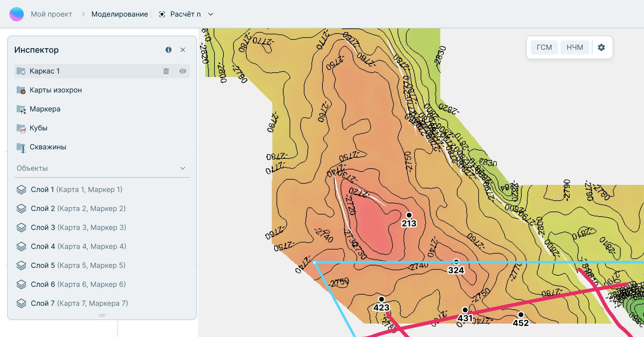The height and width of the screenshot is (337, 644).
Task: Close the Инспектор panel
Action: (x=183, y=50)
